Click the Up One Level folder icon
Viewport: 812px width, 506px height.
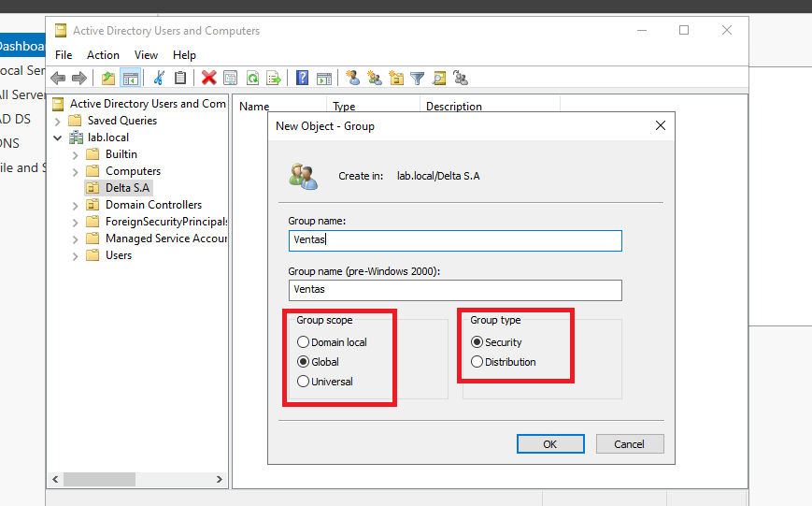tap(108, 79)
